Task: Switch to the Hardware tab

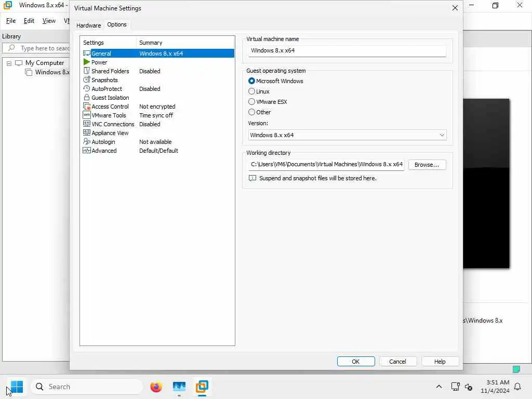Action: pos(88,25)
